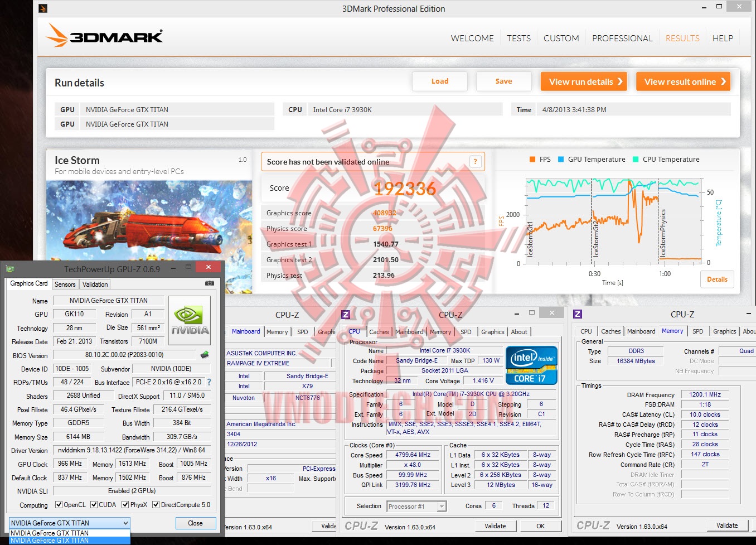This screenshot has height=545, width=756.
Task: Open the About tab in the middle CPU-Z window
Action: (519, 332)
